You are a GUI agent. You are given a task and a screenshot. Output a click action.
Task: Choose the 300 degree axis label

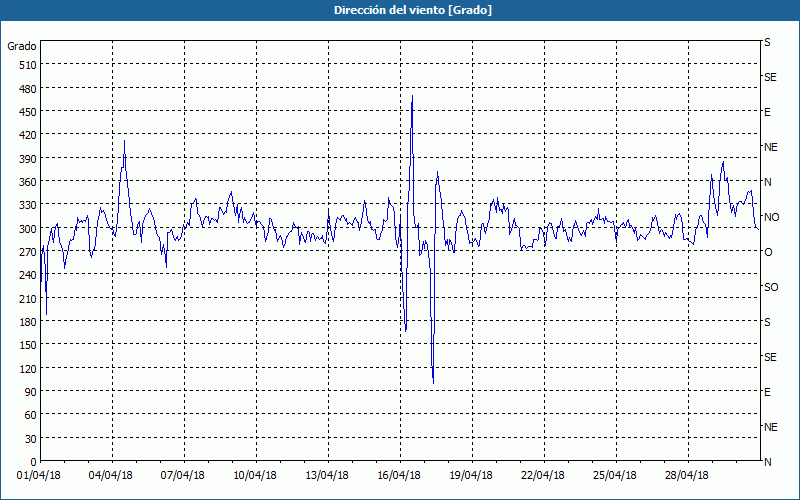click(x=28, y=229)
